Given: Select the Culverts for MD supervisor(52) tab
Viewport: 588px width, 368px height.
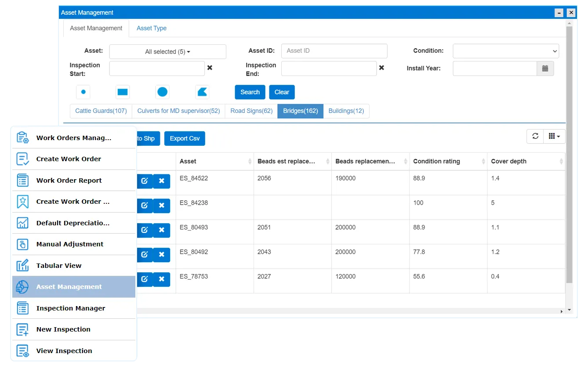Looking at the screenshot, I should coord(178,111).
